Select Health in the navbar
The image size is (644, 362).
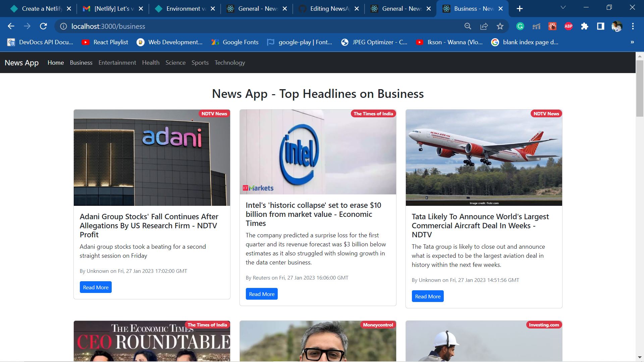[x=151, y=63]
